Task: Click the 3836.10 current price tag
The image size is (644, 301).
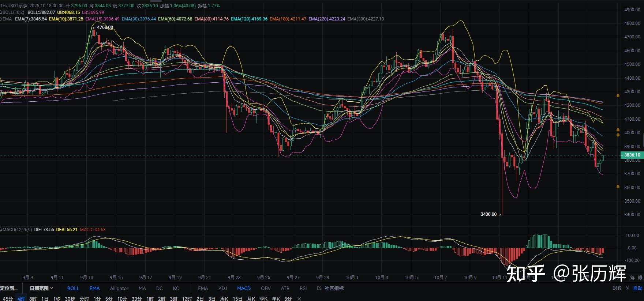Action: 632,155
